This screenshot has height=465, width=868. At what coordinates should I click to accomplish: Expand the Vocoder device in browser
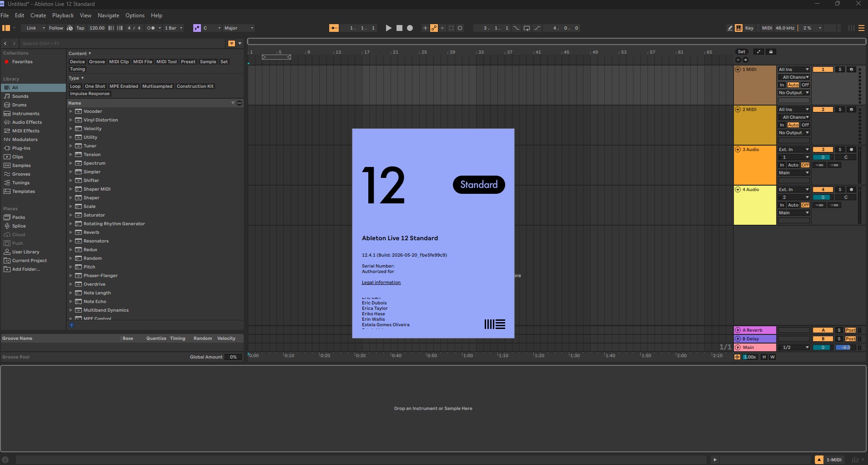coord(71,111)
